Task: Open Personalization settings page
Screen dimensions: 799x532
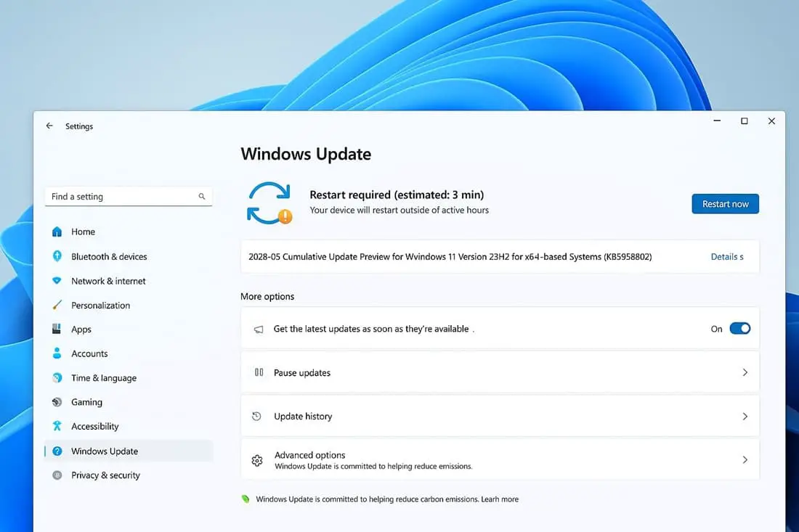Action: (129, 306)
